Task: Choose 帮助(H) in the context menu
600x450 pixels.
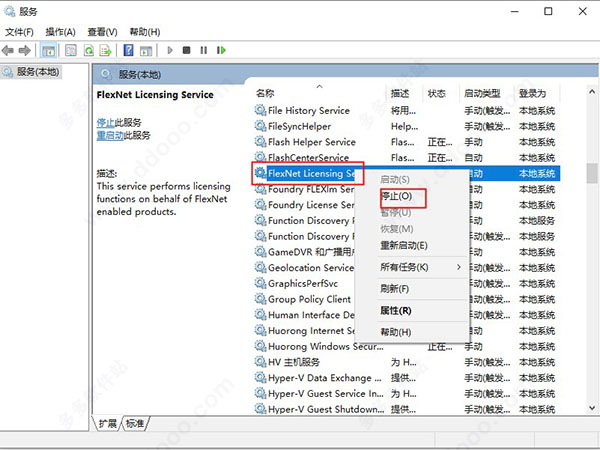Action: pos(396,332)
